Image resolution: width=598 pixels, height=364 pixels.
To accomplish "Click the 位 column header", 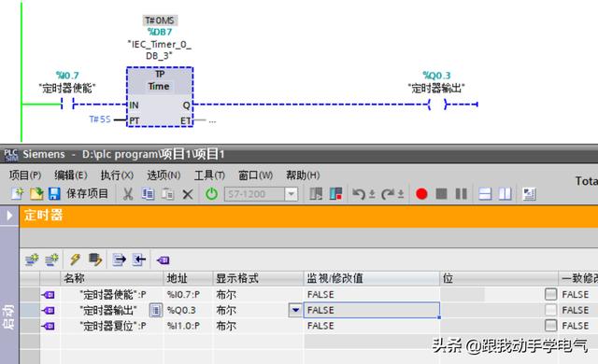I will (x=499, y=278).
